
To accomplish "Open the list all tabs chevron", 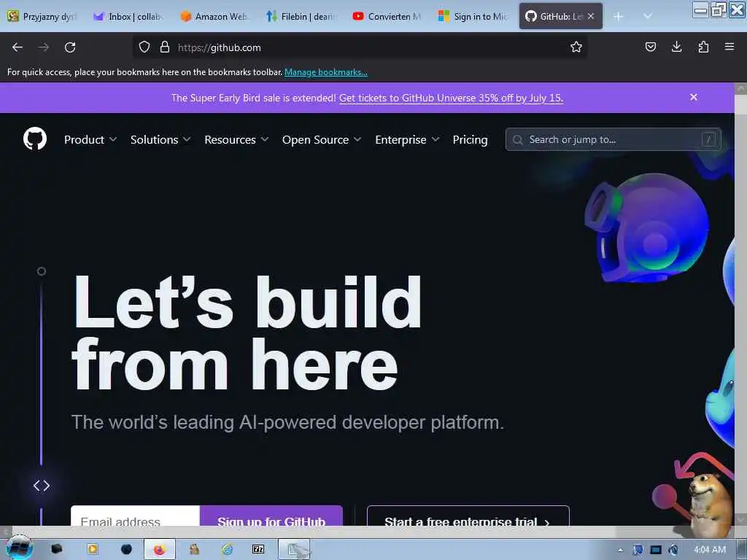I will (648, 16).
